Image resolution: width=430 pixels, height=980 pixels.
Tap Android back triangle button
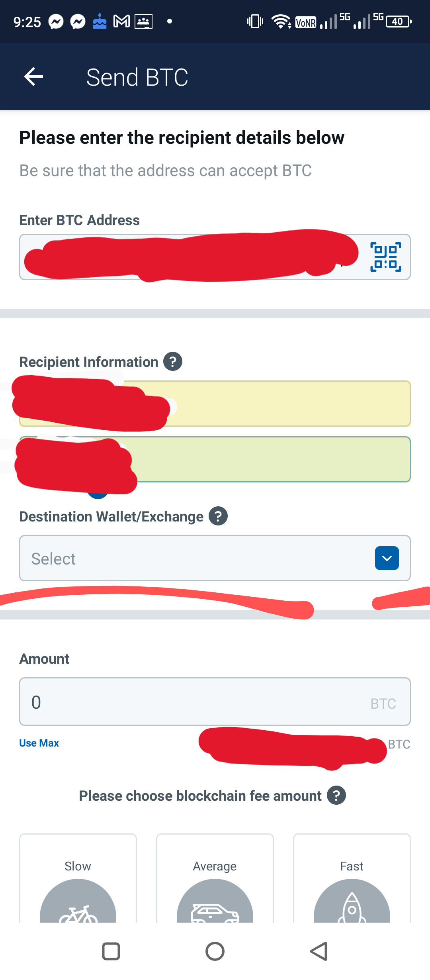click(319, 951)
